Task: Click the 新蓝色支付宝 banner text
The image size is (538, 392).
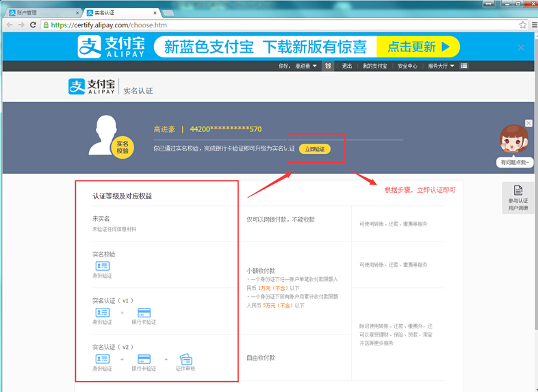Action: tap(209, 47)
